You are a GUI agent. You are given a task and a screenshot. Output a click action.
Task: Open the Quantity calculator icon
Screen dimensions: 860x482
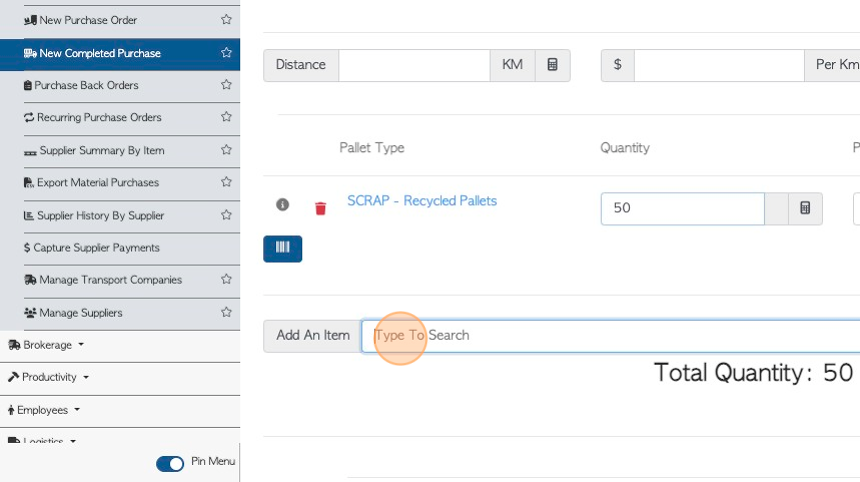(805, 208)
